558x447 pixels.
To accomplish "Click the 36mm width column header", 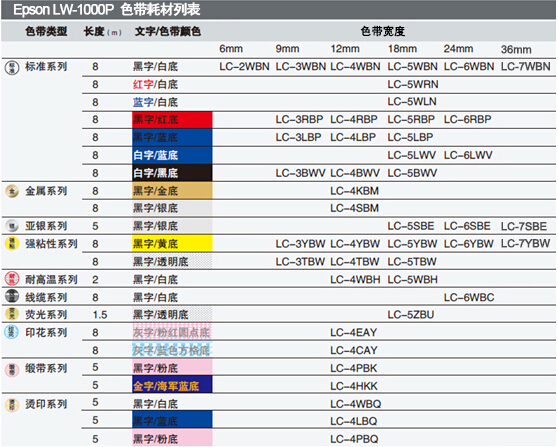I will click(516, 49).
